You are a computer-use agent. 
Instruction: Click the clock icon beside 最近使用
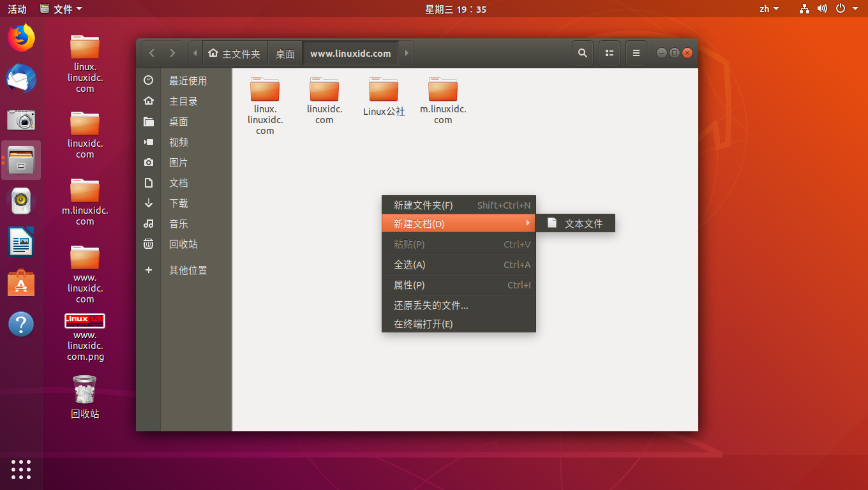149,80
